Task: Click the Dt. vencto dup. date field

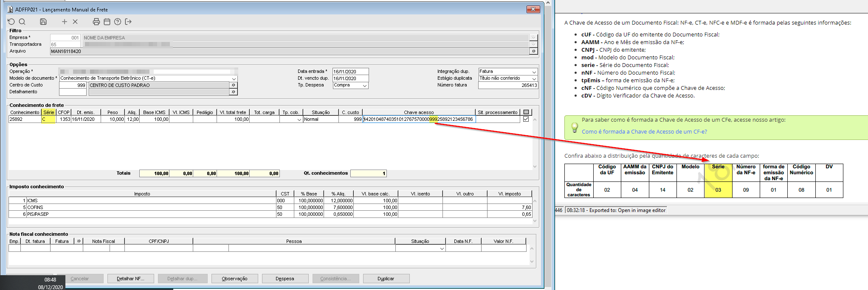Action: [x=350, y=78]
